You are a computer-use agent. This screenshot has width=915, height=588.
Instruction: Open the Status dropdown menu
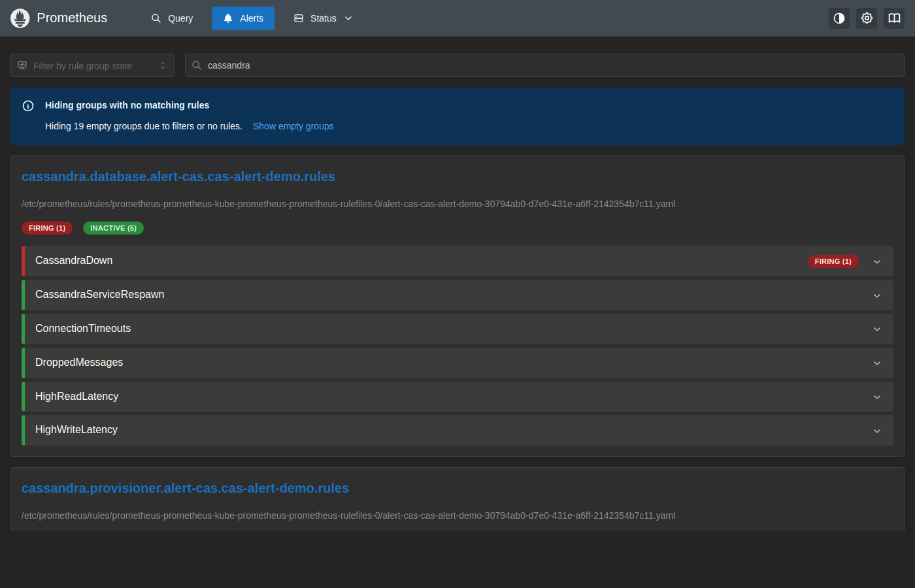pyautogui.click(x=323, y=18)
